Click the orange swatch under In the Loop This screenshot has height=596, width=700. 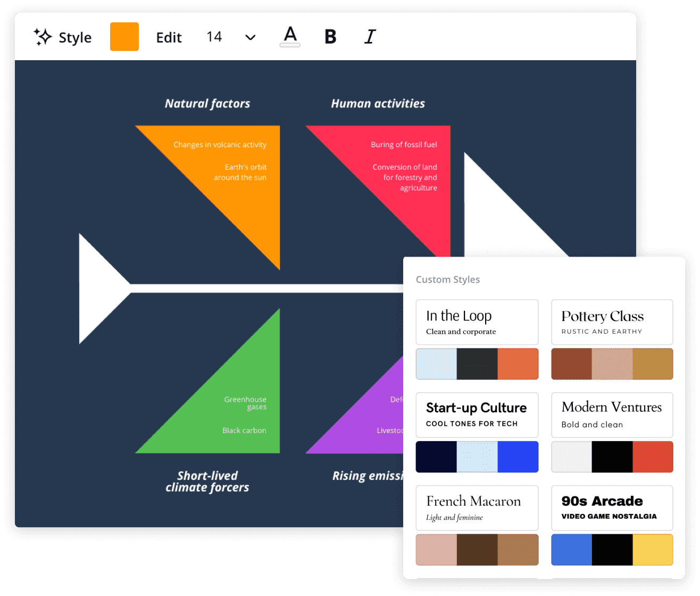pos(519,363)
